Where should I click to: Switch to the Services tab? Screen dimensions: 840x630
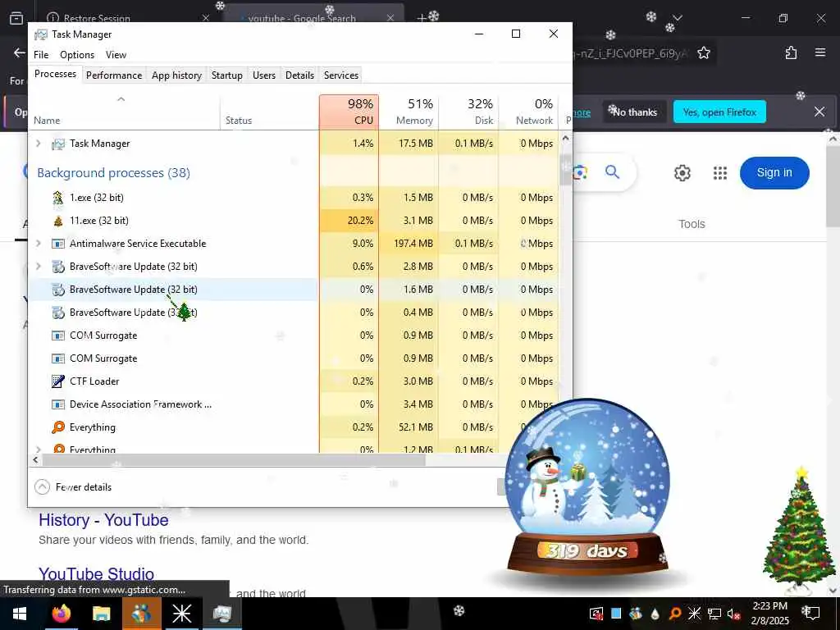(340, 75)
